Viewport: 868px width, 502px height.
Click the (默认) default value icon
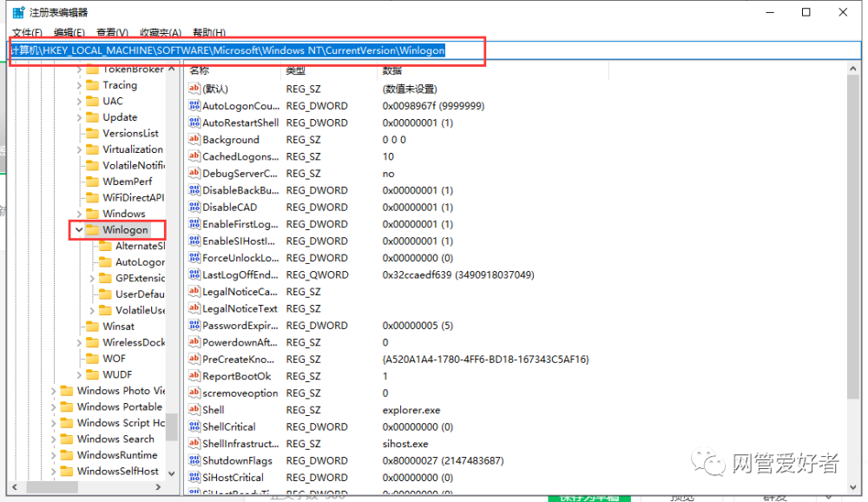[x=194, y=89]
